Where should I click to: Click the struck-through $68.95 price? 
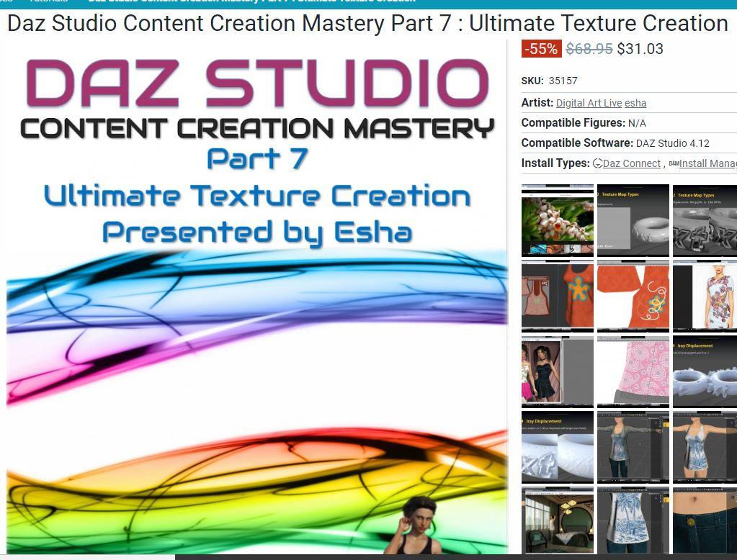(589, 49)
